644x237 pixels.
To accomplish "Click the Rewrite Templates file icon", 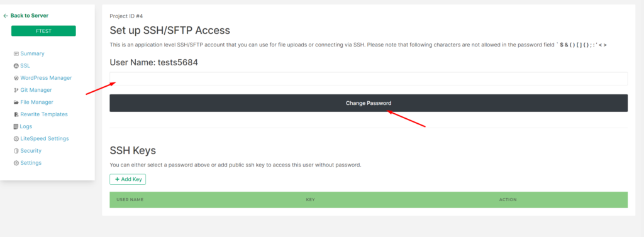I will point(16,114).
